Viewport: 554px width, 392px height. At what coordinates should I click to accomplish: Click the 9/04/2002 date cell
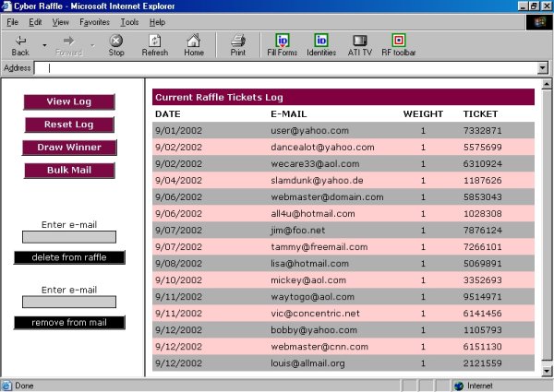[x=178, y=180]
